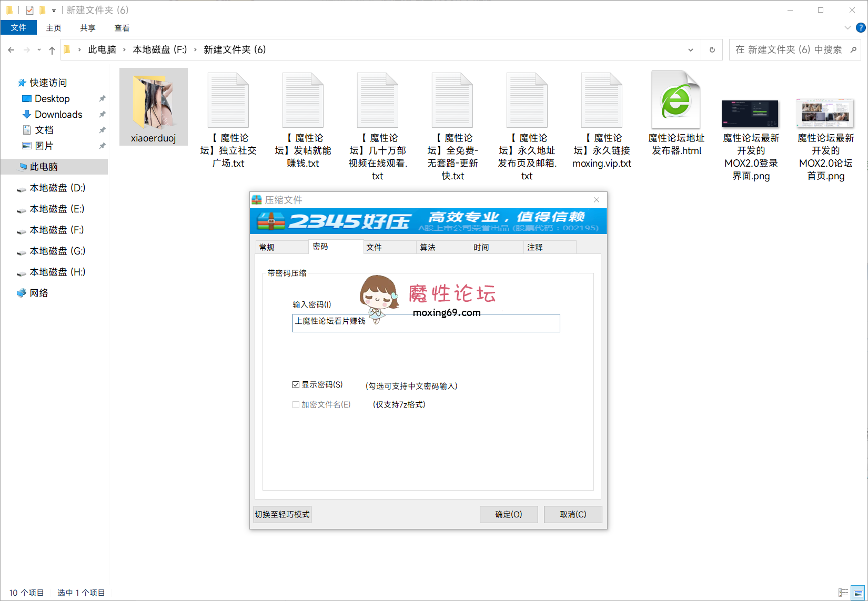Toggle the 显示密码(S) checkbox

[x=296, y=385]
